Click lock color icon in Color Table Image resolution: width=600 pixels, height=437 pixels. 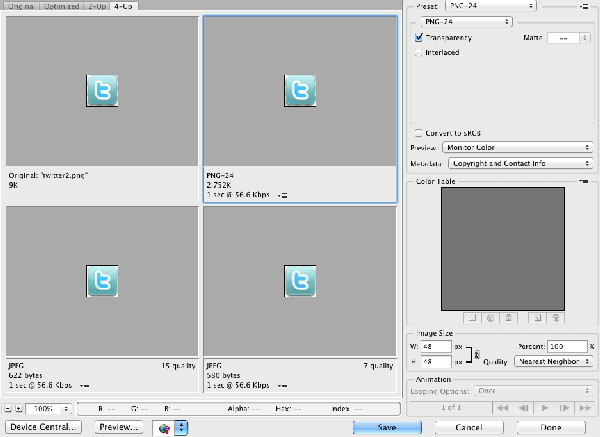click(509, 318)
